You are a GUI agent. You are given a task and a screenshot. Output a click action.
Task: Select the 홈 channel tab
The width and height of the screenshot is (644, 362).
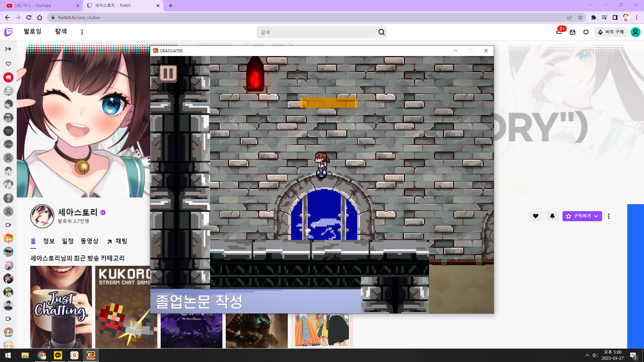click(x=33, y=241)
